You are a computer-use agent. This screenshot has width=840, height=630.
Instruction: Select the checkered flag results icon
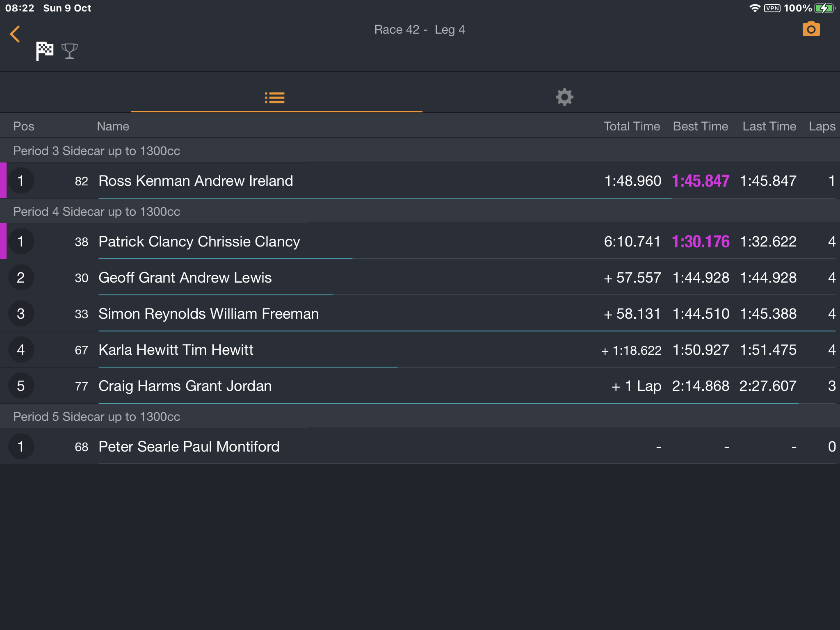click(44, 51)
